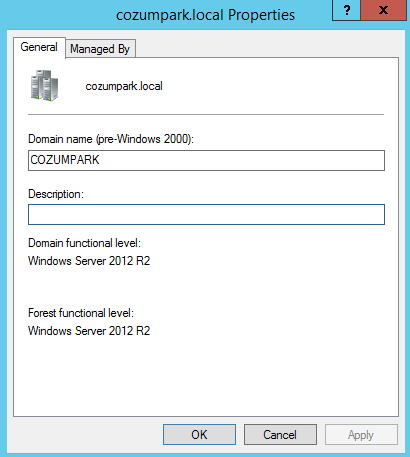The image size is (410, 457).
Task: Click the Domain name (pre-Windows 2000) label
Action: tap(111, 139)
